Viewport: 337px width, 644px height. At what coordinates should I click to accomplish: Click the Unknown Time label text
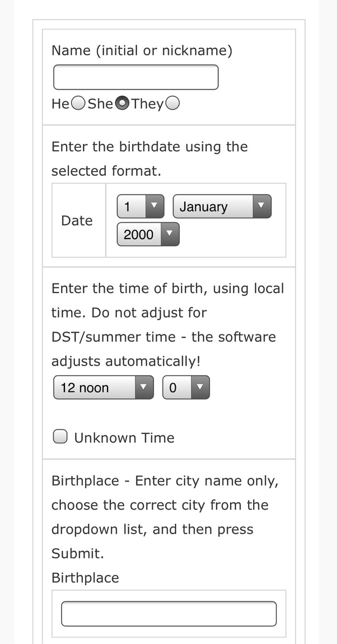tap(124, 438)
